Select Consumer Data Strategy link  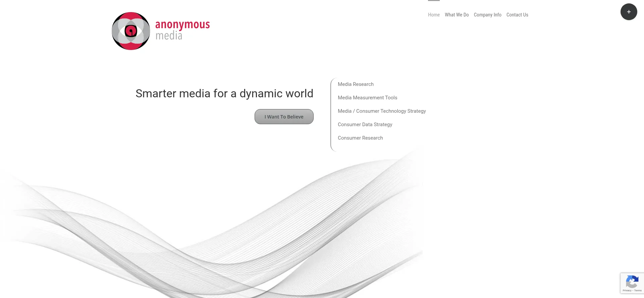(365, 125)
